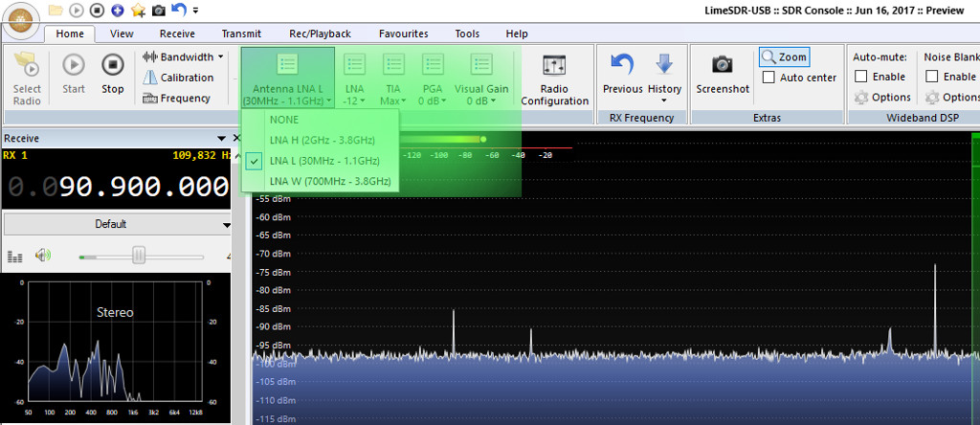Open the LNA -12 gain dropdown
This screenshot has height=425, width=980.
(354, 78)
